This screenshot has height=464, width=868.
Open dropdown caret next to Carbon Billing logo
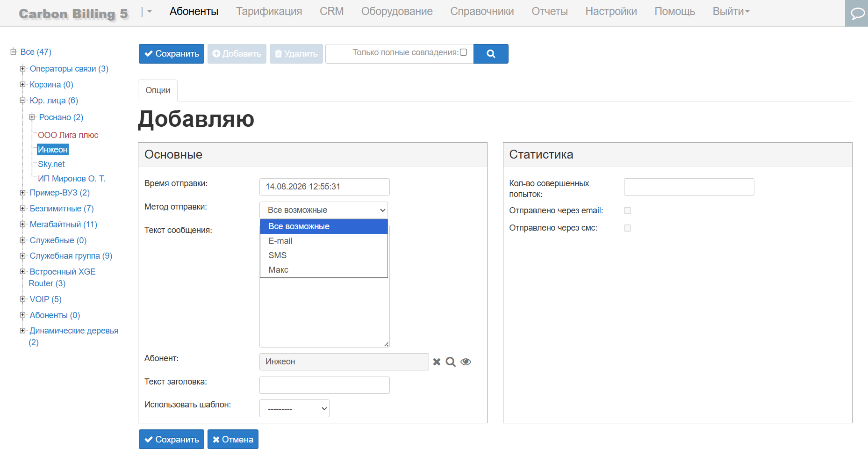point(150,12)
